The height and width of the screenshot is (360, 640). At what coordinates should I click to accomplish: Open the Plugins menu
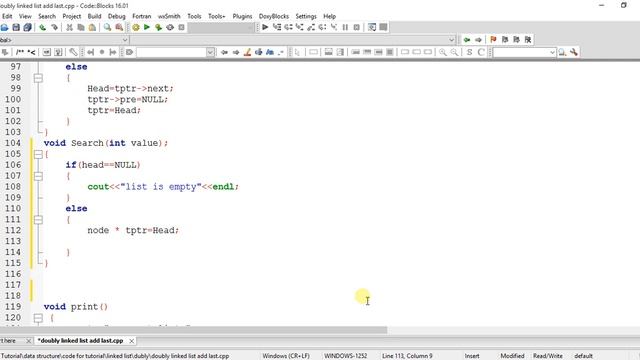[x=242, y=16]
